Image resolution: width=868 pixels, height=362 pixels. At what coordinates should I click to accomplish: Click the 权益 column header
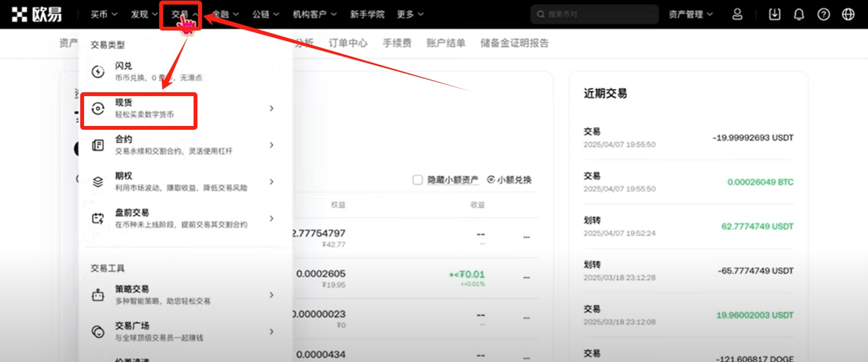point(338,205)
